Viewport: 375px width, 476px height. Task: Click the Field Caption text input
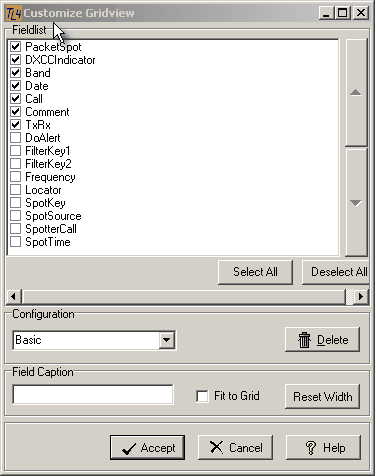pyautogui.click(x=93, y=395)
